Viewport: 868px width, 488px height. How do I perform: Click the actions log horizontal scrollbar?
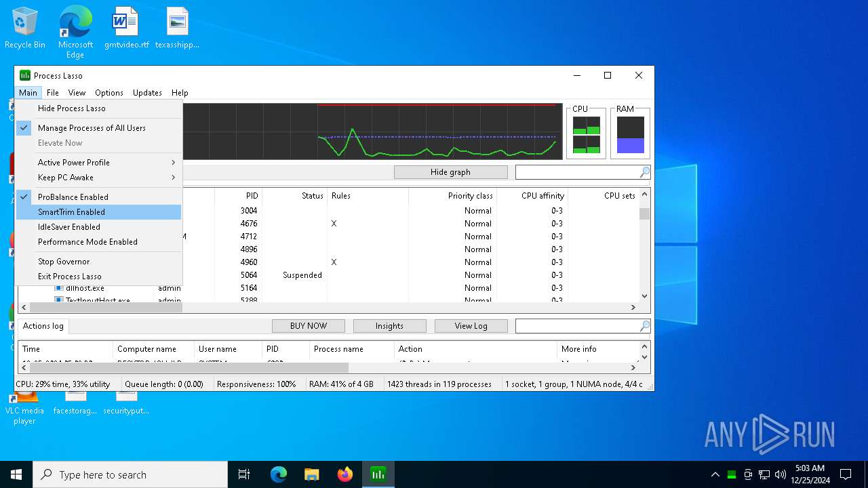188,367
